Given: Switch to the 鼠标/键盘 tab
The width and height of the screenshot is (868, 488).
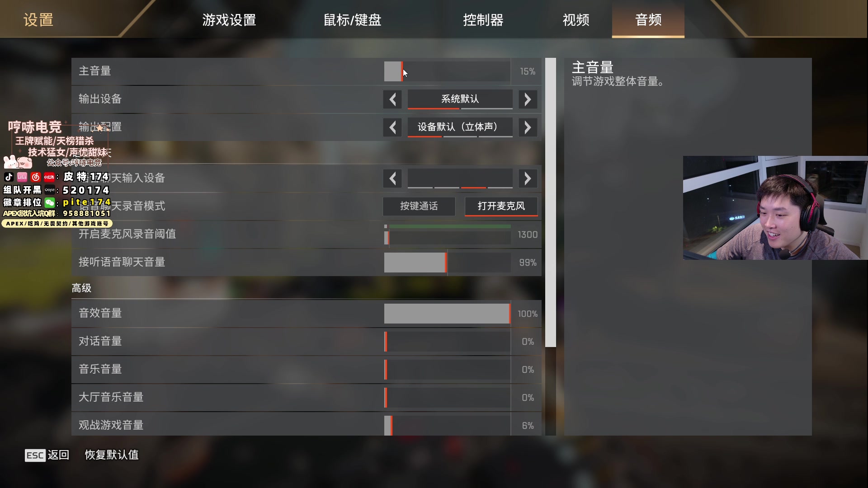Looking at the screenshot, I should click(352, 20).
